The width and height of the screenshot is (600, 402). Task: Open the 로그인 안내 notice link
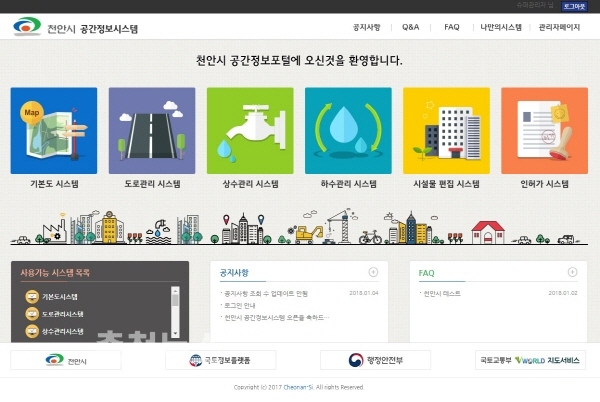[243, 305]
